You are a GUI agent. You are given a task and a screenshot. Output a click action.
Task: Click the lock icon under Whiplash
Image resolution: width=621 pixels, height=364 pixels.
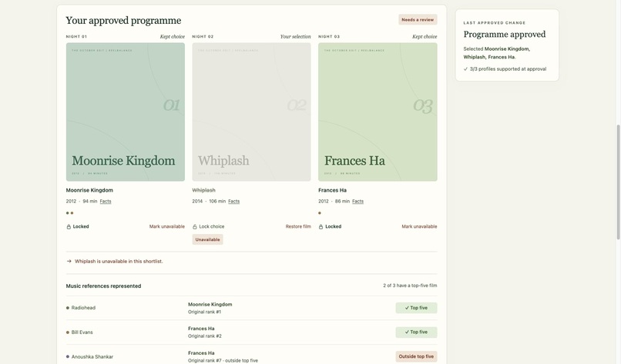click(195, 227)
